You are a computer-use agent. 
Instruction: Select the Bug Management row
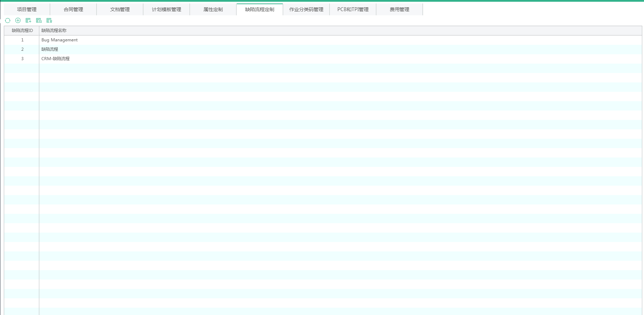tap(323, 40)
